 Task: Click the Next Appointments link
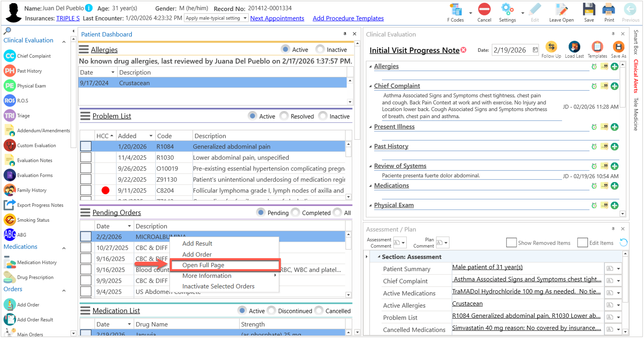point(277,18)
